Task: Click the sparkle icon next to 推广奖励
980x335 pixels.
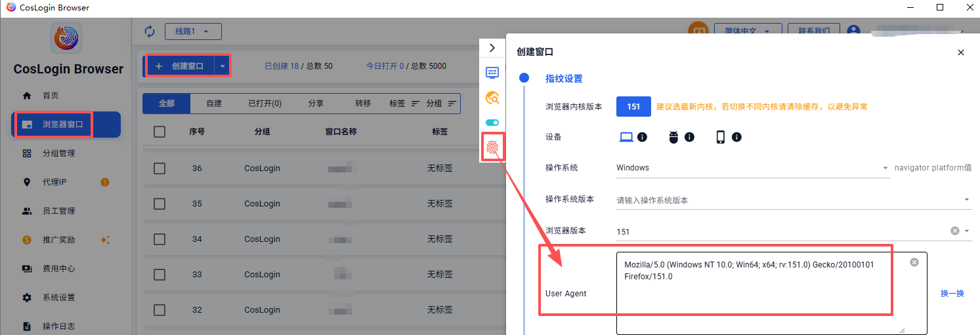Action: [104, 240]
